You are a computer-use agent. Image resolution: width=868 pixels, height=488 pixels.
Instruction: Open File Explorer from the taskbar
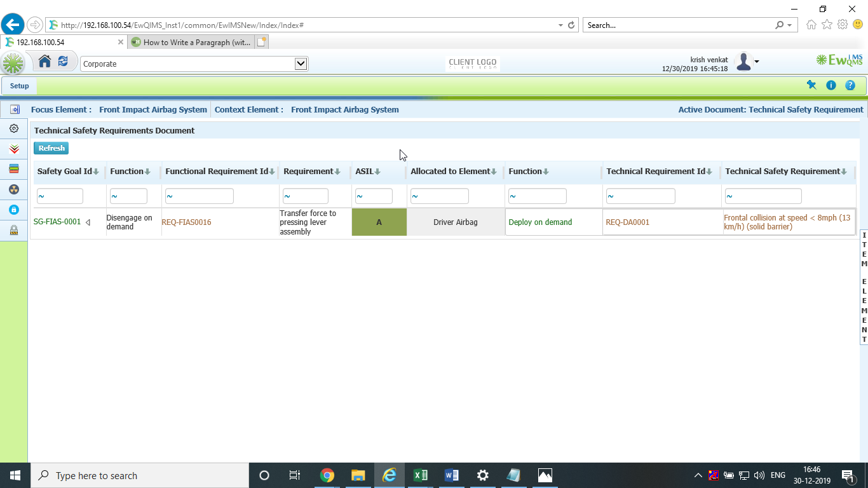tap(358, 475)
